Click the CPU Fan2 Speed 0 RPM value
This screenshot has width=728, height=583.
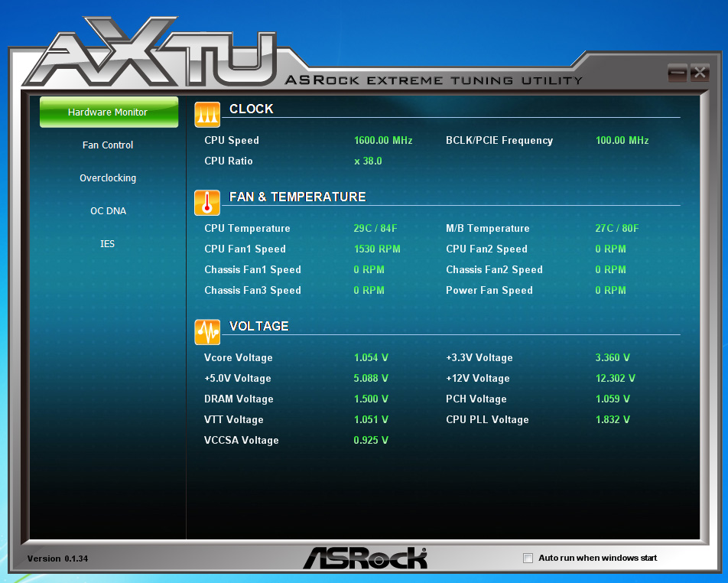point(610,249)
